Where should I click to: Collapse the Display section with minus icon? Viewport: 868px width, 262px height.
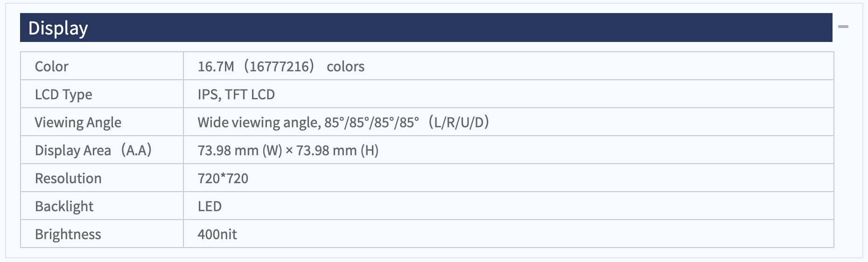[843, 27]
